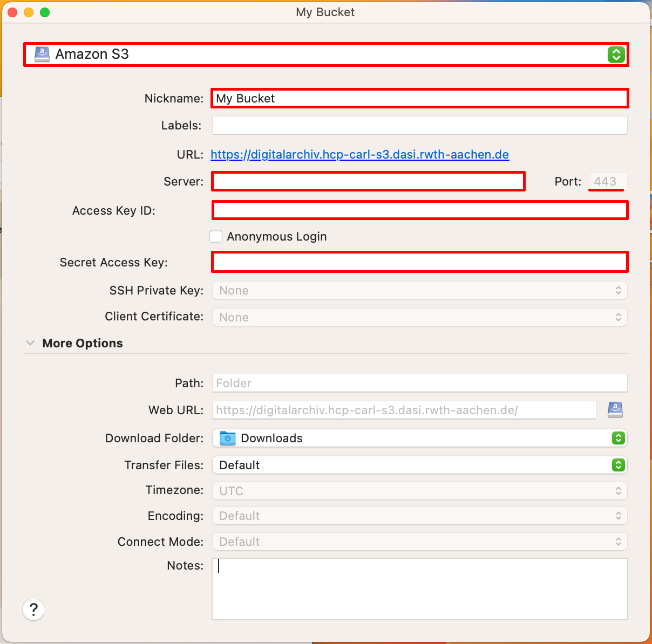The image size is (652, 644).
Task: Open the Connect Mode dropdown
Action: 420,542
